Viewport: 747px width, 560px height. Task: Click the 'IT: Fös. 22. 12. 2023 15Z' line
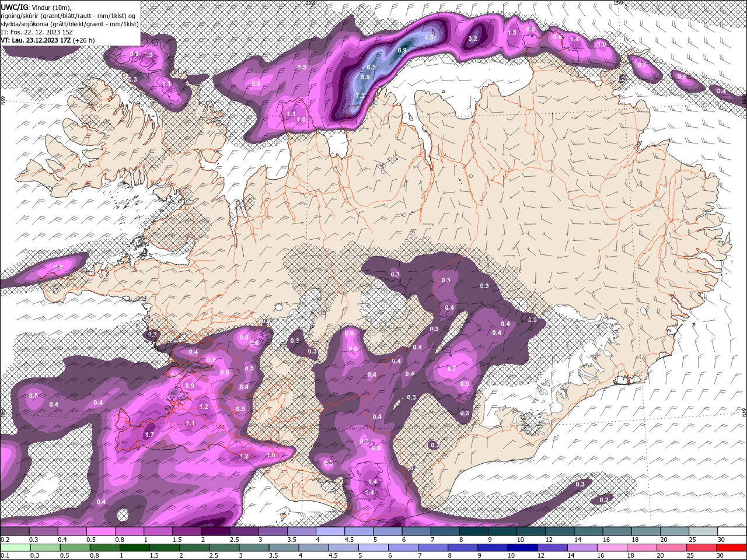point(37,32)
